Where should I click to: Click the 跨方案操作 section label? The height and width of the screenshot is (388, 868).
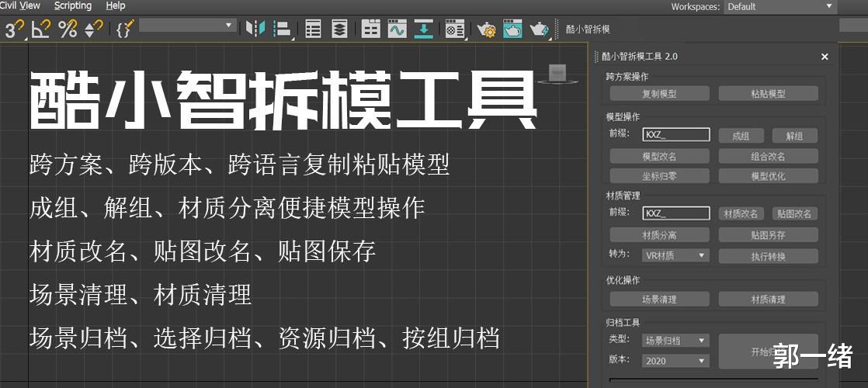click(627, 76)
